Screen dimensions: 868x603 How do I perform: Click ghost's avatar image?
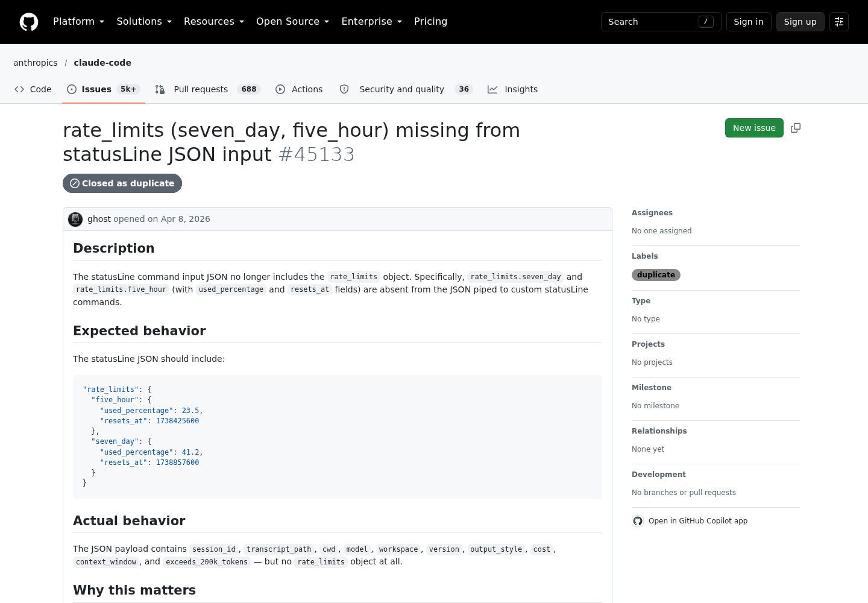pyautogui.click(x=75, y=219)
